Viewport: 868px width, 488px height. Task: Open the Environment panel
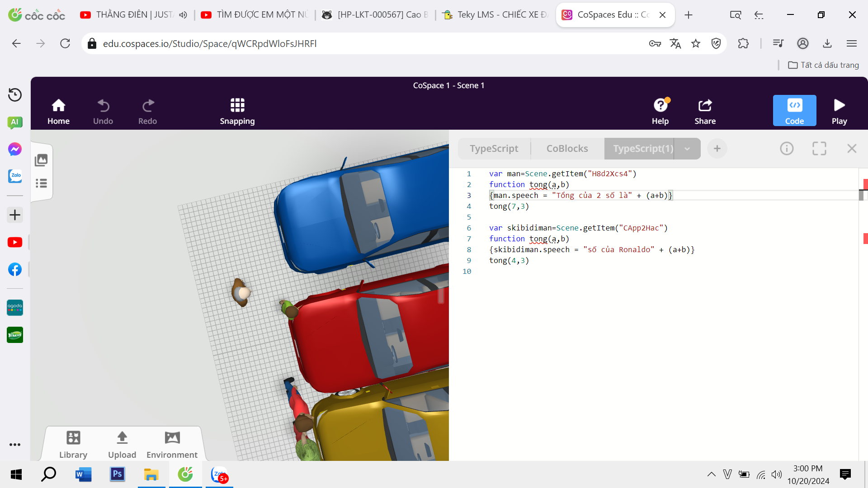click(x=172, y=445)
